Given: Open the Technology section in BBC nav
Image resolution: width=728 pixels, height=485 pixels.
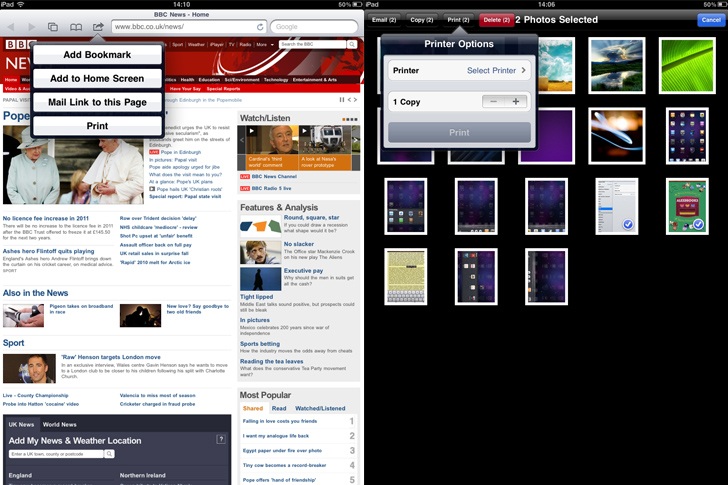Looking at the screenshot, I should 276,80.
